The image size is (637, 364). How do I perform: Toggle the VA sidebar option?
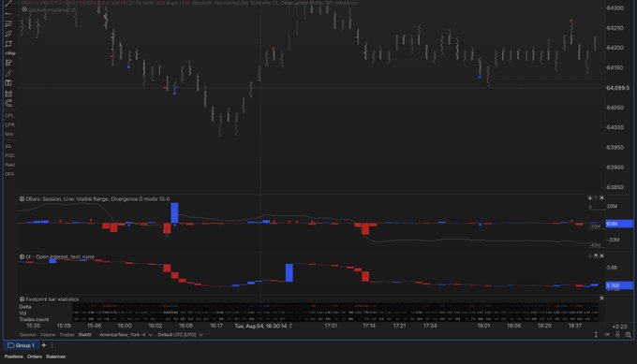(8, 147)
